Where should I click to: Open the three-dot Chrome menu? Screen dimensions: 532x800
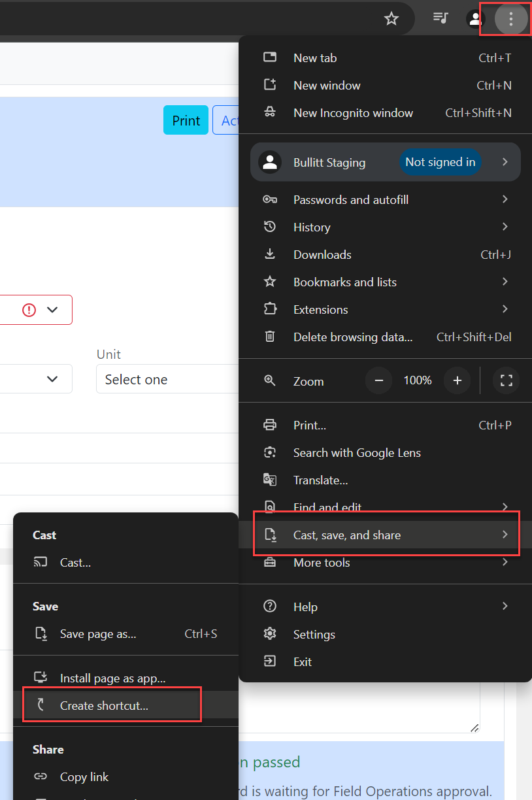[x=510, y=19]
